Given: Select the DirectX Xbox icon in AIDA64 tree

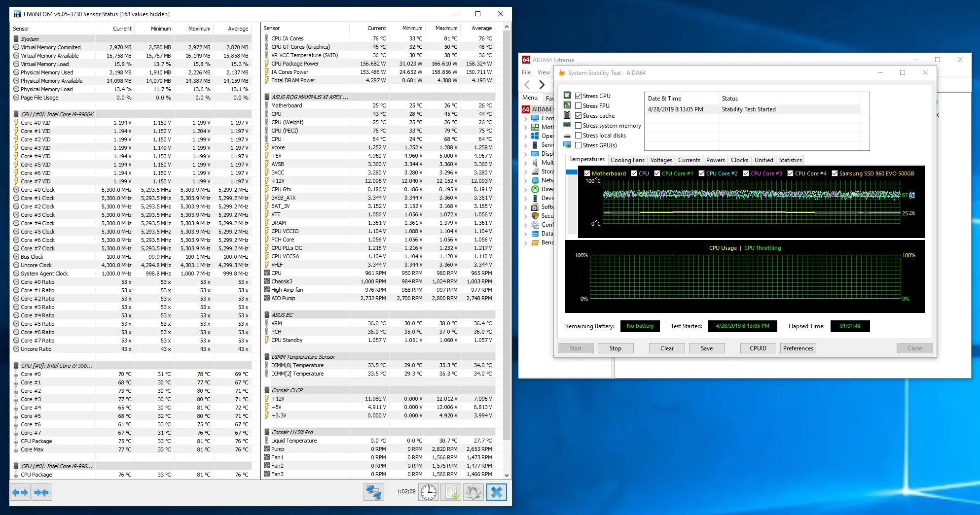Looking at the screenshot, I should 535,189.
